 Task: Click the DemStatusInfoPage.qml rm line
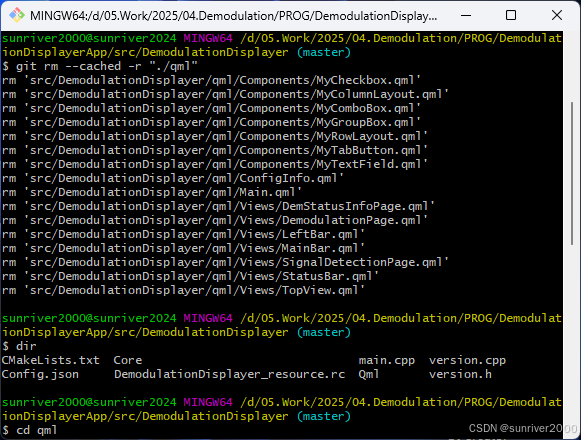pos(218,206)
